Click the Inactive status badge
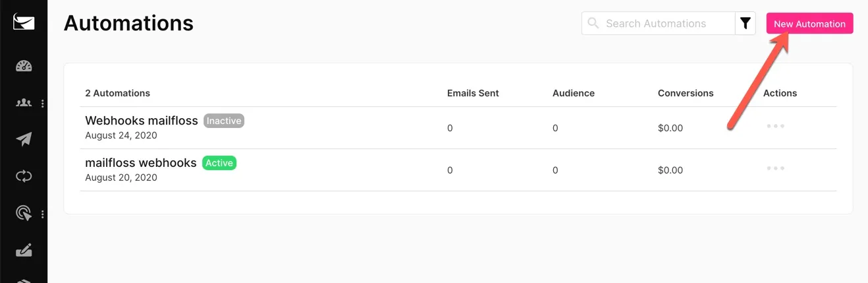The width and height of the screenshot is (868, 283). tap(224, 121)
